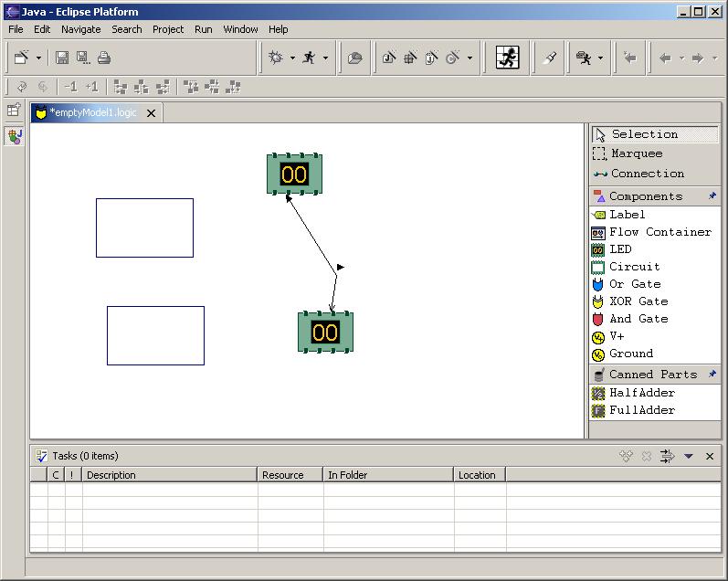Click the Undo icon in second toolbar
728x581 pixels.
[21, 87]
